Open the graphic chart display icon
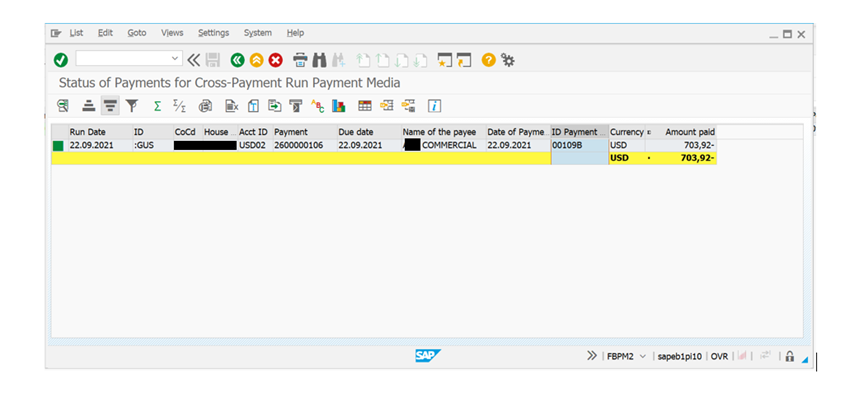Screen dimensions: 864x416 [339, 106]
